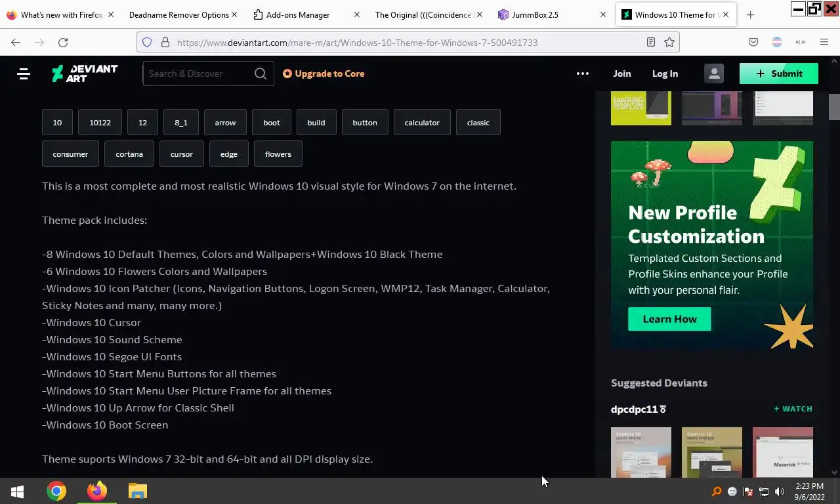
Task: Close the Add-ons Manager tab
Action: pos(357,14)
